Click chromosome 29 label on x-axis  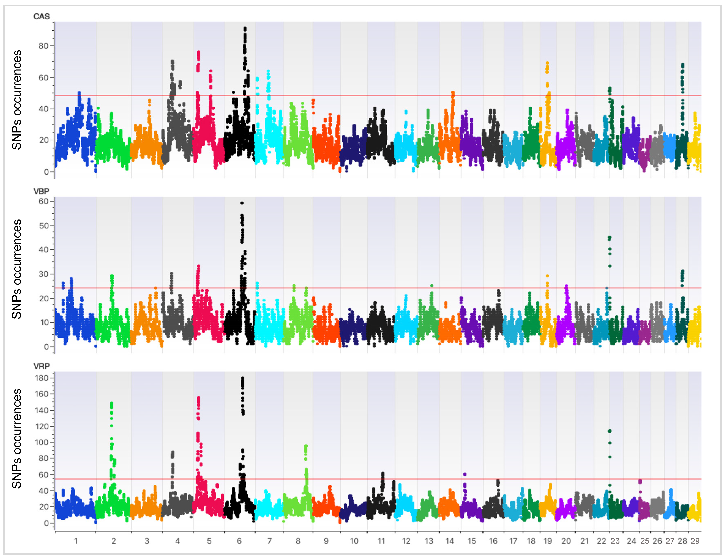(x=695, y=541)
